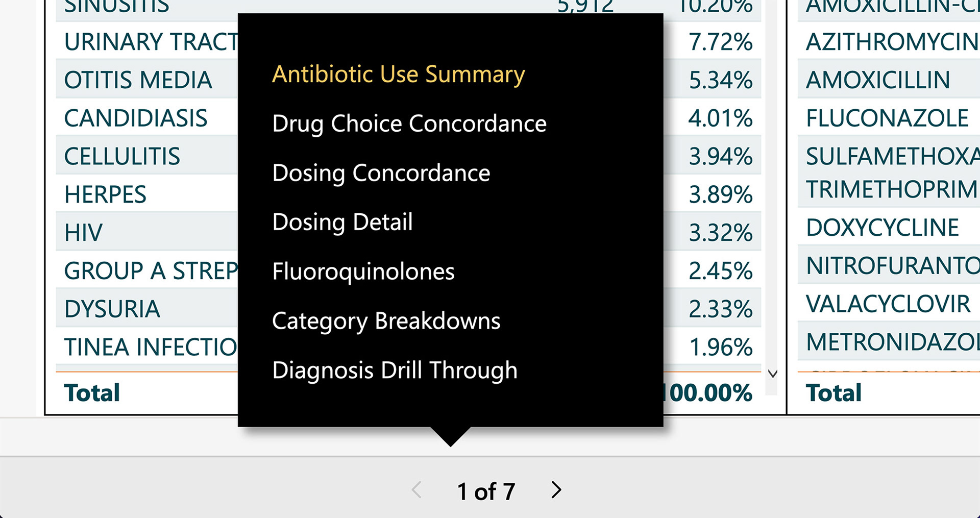Click the DOXYCYCLINE drug row
980x518 pixels.
pyautogui.click(x=888, y=228)
